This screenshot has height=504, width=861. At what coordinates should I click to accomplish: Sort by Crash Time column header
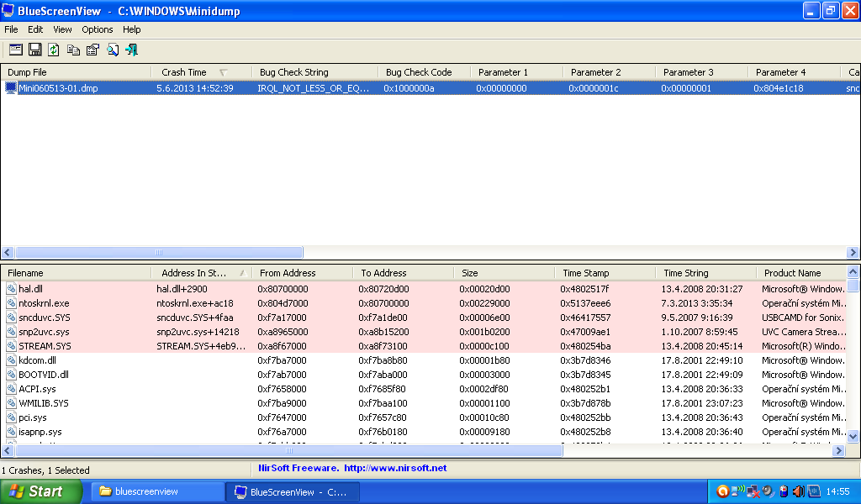184,72
